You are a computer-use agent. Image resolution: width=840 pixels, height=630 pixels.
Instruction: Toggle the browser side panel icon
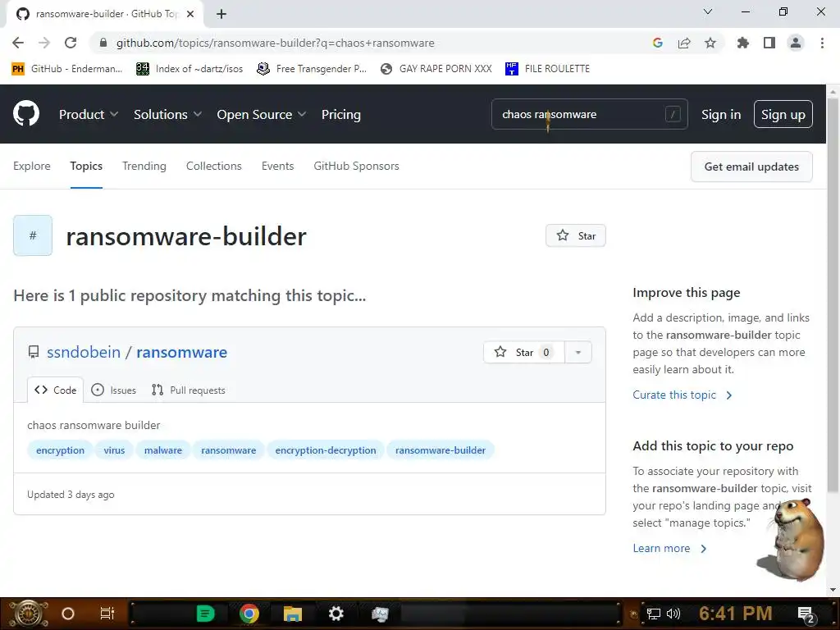[x=769, y=43]
